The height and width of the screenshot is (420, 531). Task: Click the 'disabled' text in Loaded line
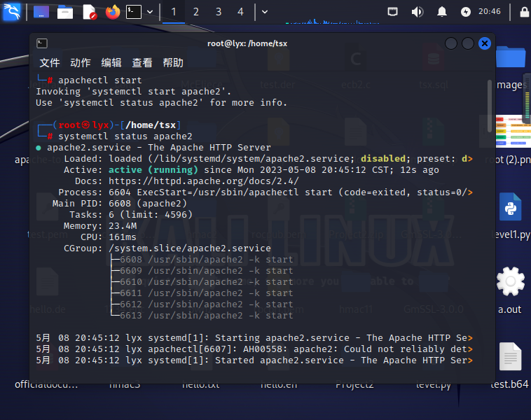[x=383, y=159]
